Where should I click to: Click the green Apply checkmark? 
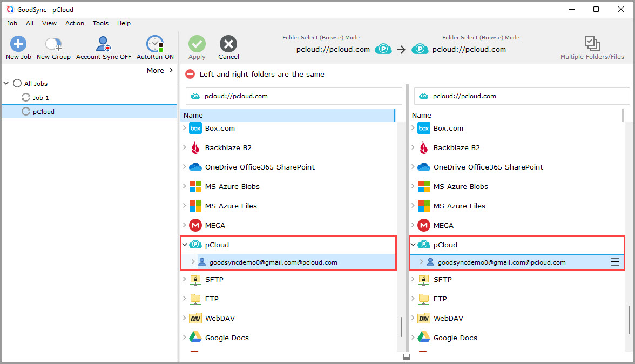(197, 44)
